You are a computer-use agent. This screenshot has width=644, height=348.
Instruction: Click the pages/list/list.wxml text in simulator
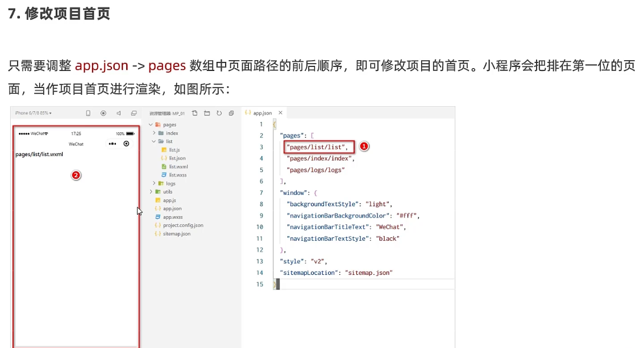click(x=39, y=154)
